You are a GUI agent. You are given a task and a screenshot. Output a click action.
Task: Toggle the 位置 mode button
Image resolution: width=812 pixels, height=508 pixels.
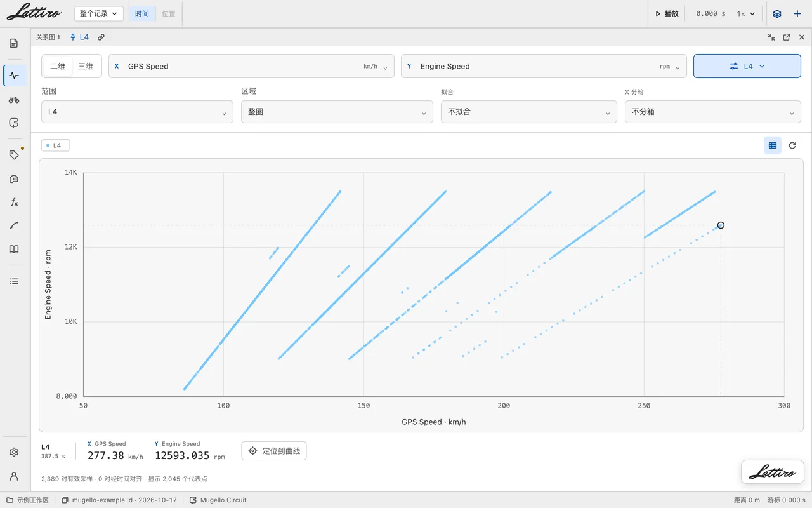coord(169,13)
